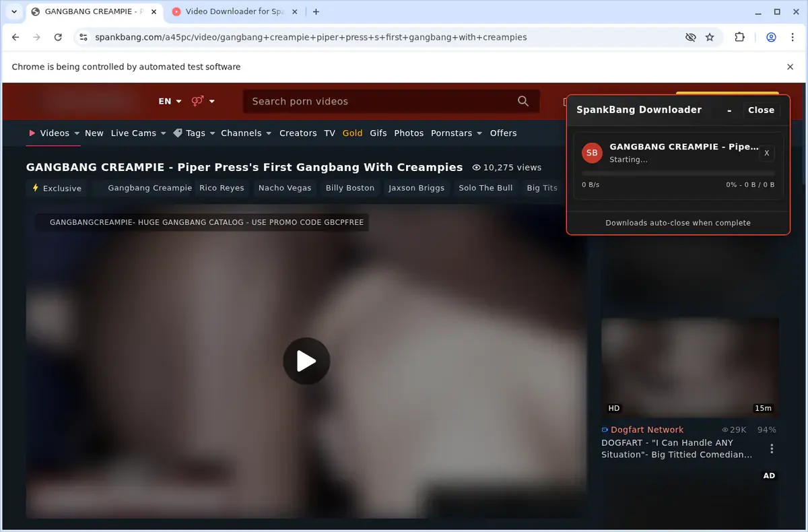Screen dimensions: 808x532
Task: Expand the Videos menu
Action: tap(54, 133)
